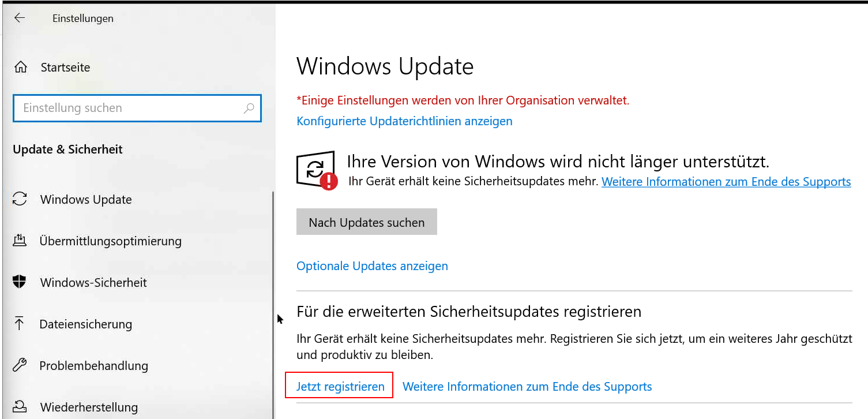Open the Wiederherstellung sidebar entry

tap(89, 407)
